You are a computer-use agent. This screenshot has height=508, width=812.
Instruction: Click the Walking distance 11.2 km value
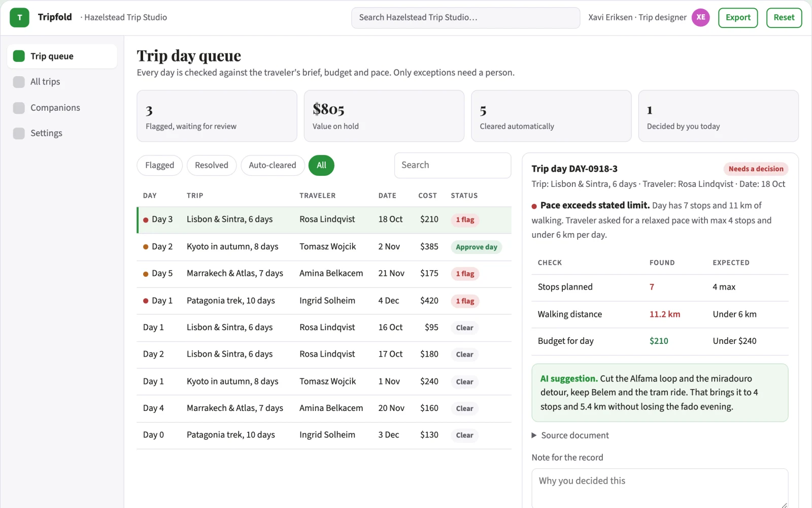click(x=665, y=314)
